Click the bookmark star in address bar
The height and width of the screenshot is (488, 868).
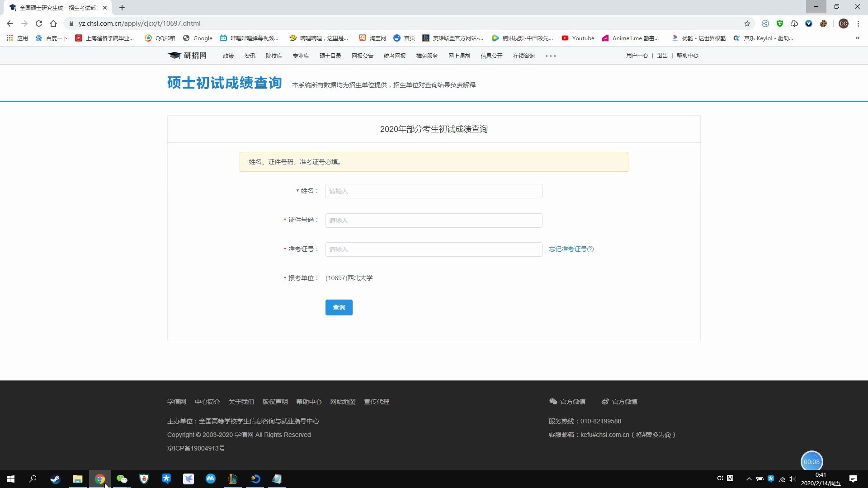coord(747,23)
